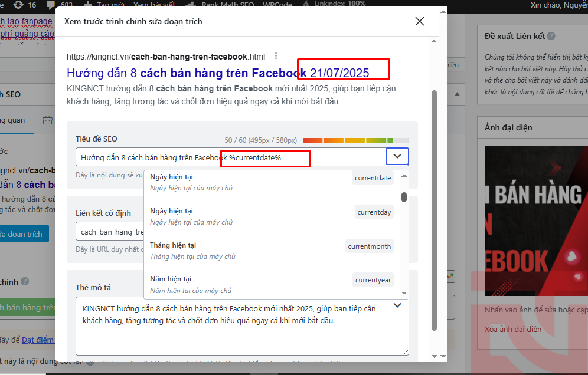Click Xin chào user greeting in admin bar
588x375 pixels.
pyautogui.click(x=559, y=5)
